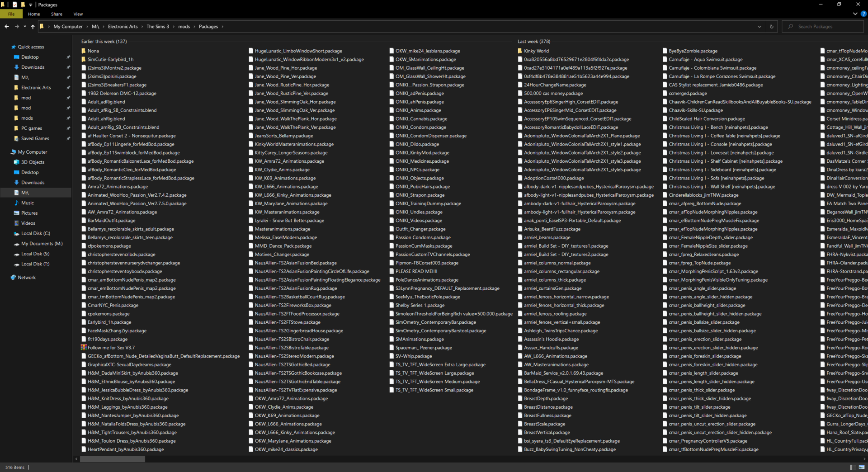
Task: Click 1982 Delorean DMC-12.package file icon
Action: pos(84,94)
